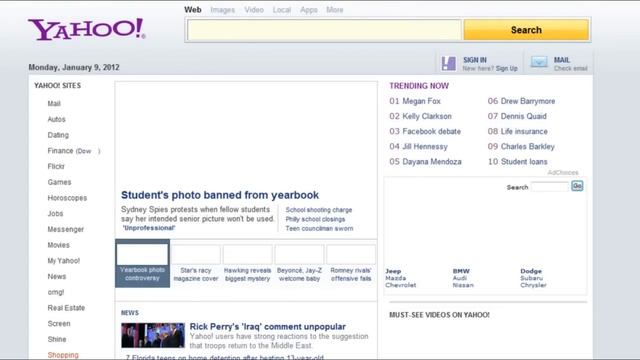640x360 pixels.
Task: Open the Apps search tab
Action: tap(309, 10)
